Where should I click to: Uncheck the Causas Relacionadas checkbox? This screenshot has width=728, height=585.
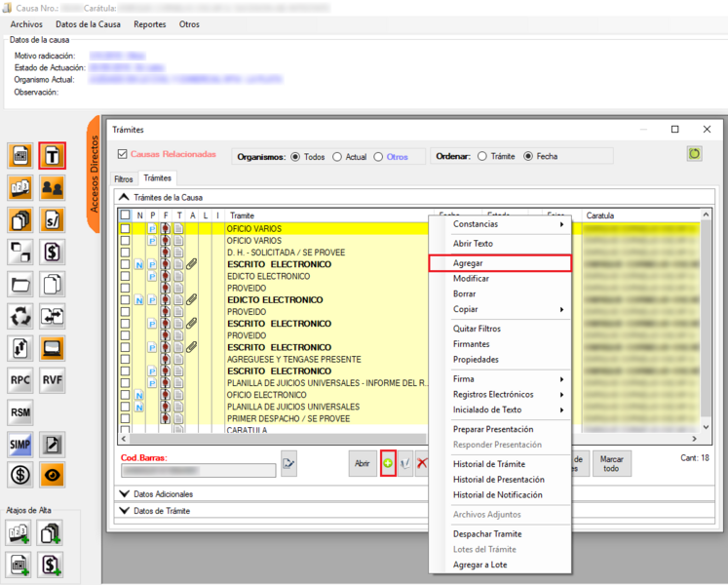(122, 154)
